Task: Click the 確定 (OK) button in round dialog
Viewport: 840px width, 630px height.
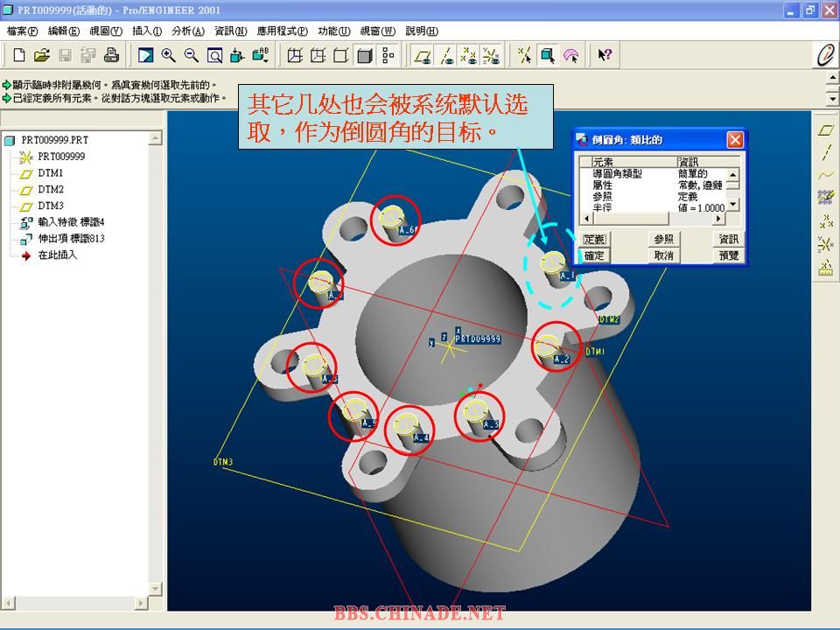Action: click(x=594, y=255)
